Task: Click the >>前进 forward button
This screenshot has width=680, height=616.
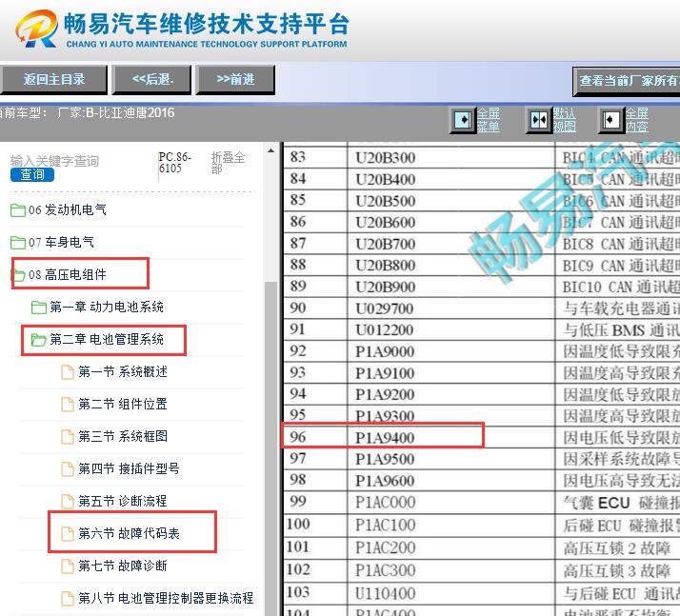Action: click(235, 80)
